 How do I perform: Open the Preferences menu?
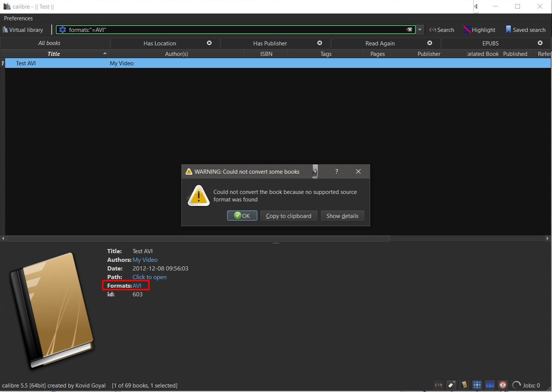click(18, 18)
